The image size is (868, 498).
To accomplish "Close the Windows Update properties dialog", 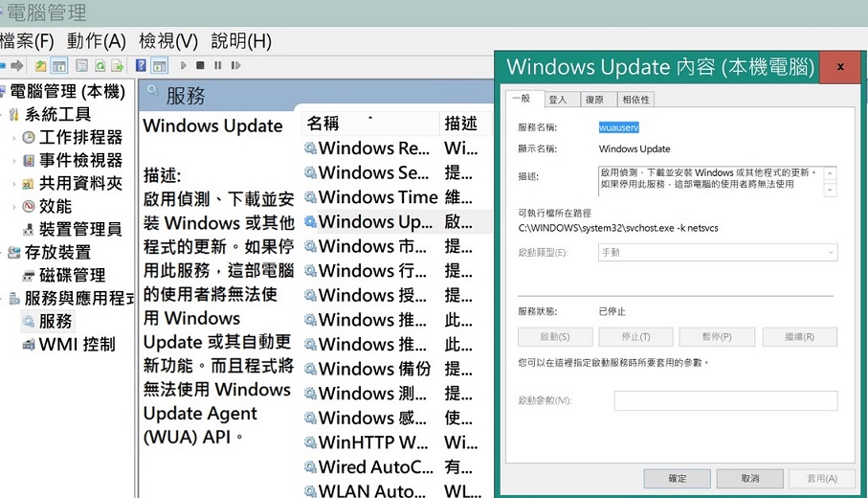I will point(840,67).
